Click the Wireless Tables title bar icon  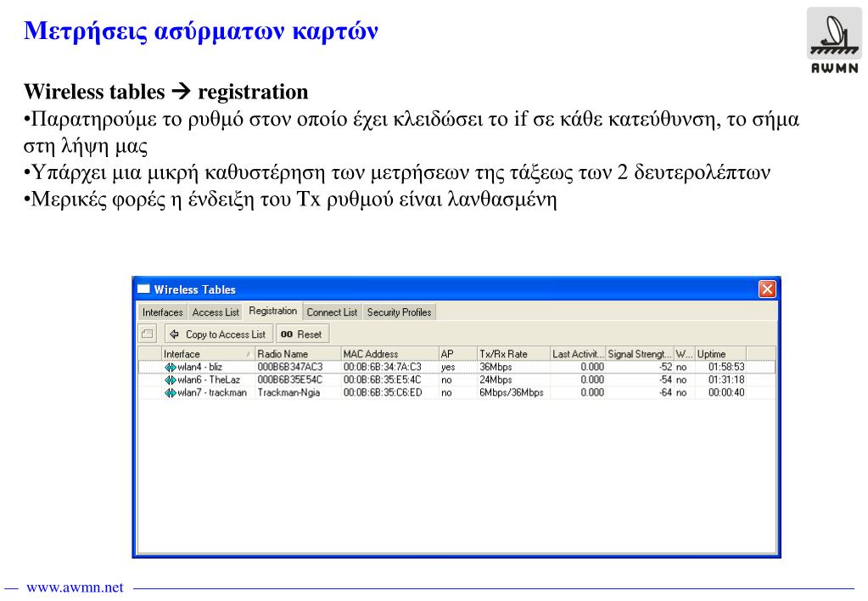(x=143, y=289)
